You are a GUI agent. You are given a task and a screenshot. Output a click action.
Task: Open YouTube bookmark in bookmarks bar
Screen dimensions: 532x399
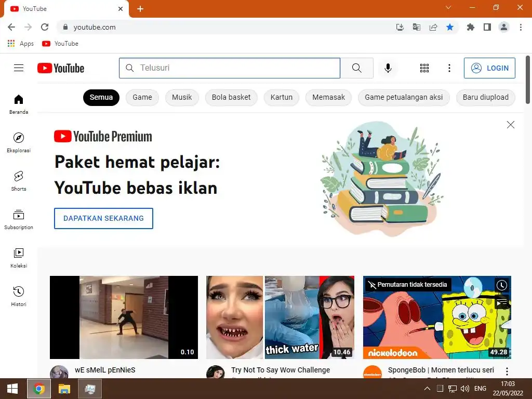(x=60, y=44)
